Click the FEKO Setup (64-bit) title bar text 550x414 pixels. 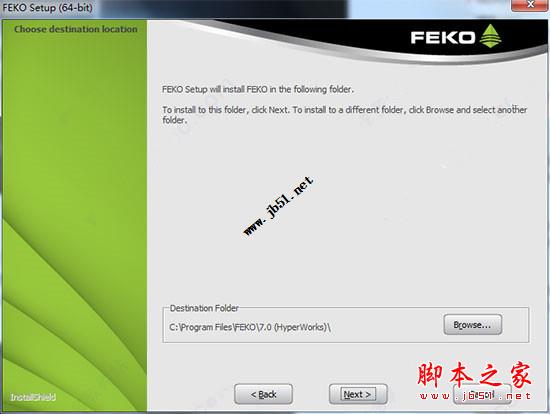click(x=48, y=7)
